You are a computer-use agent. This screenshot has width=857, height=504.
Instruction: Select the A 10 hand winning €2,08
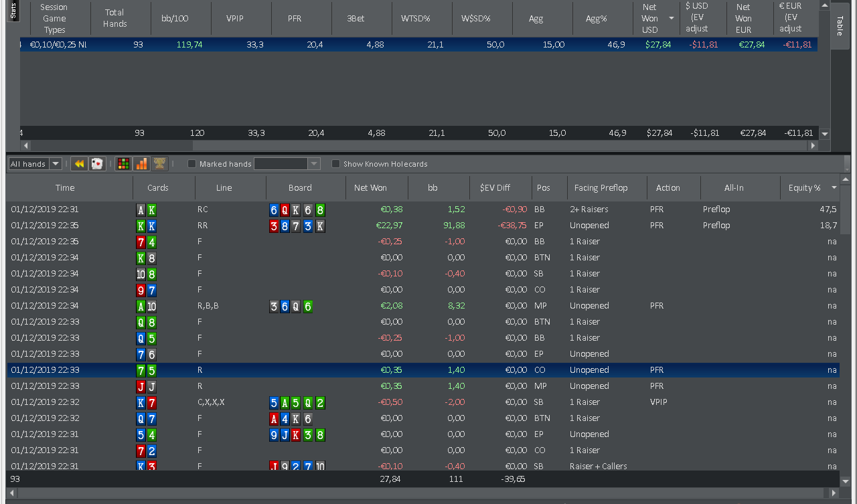[x=423, y=306]
